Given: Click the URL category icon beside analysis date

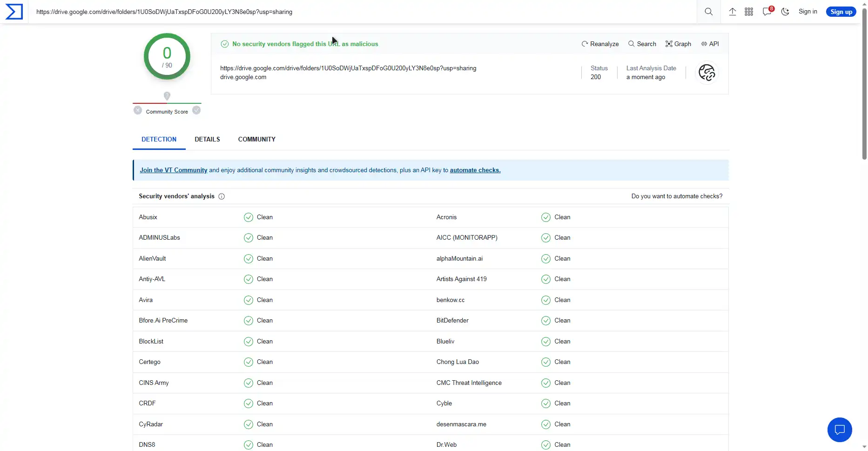Looking at the screenshot, I should tap(707, 73).
